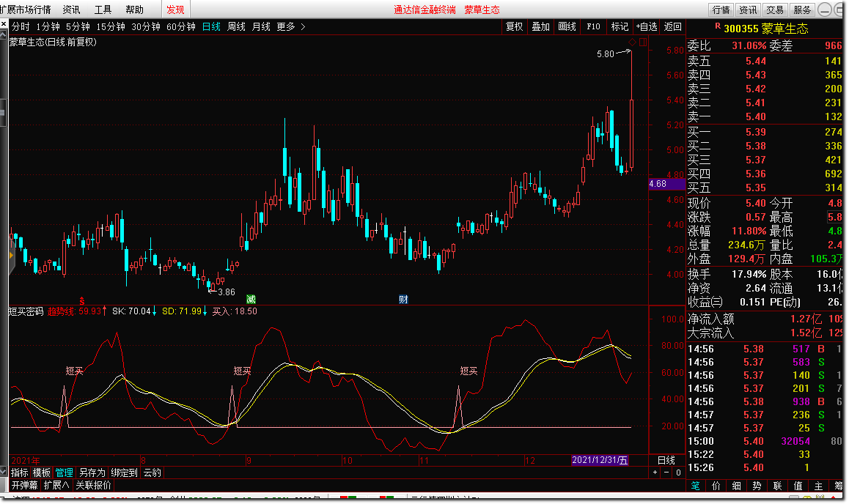This screenshot has width=849, height=504.
Task: Open the 指标 tab below the chart
Action: pyautogui.click(x=20, y=472)
